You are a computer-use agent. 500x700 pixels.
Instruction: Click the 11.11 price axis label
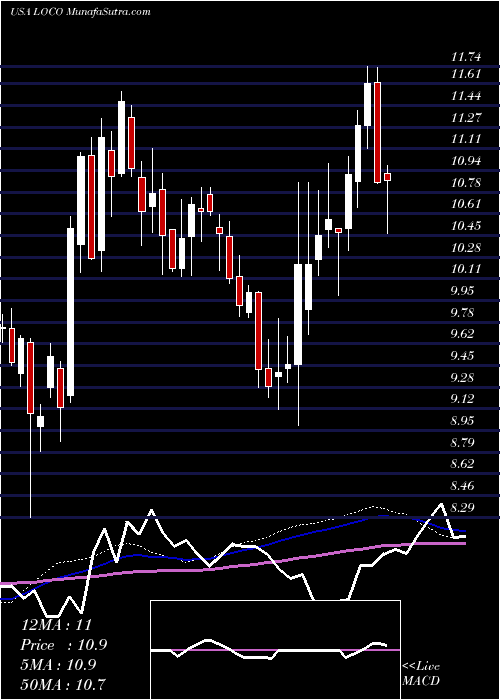[x=466, y=138]
